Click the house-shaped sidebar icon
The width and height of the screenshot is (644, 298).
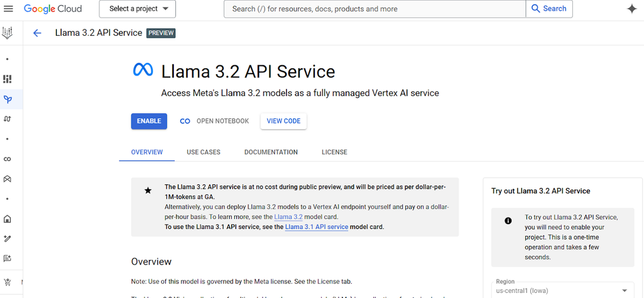tap(8, 219)
